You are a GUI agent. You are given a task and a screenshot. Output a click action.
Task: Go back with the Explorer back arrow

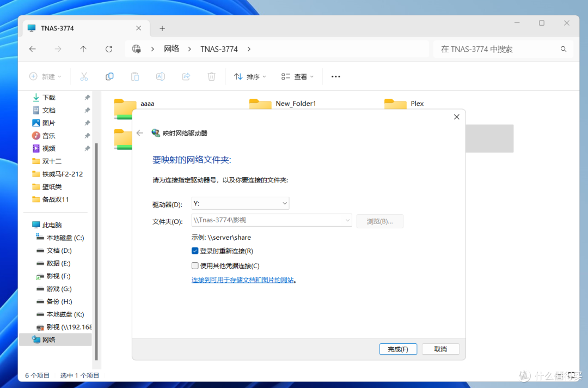point(33,49)
